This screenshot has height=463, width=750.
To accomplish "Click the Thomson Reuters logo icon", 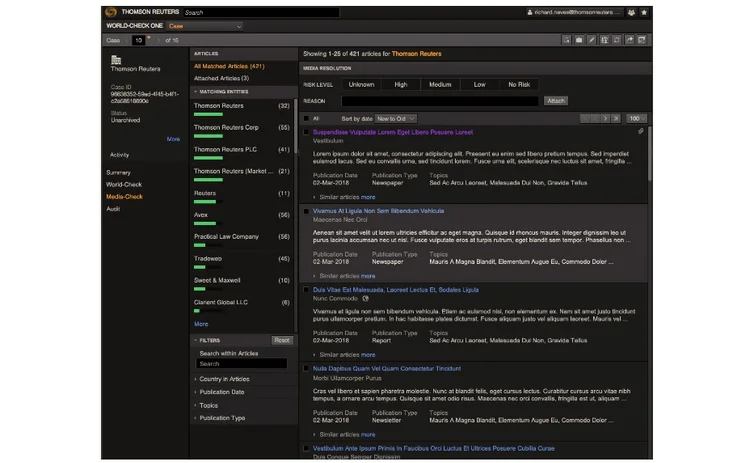I will (110, 12).
